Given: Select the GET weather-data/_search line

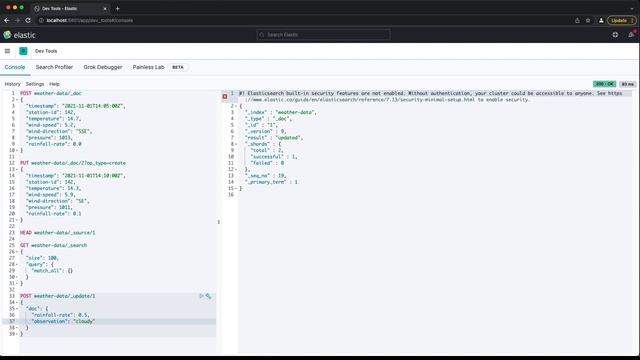Looking at the screenshot, I should click(x=53, y=245).
